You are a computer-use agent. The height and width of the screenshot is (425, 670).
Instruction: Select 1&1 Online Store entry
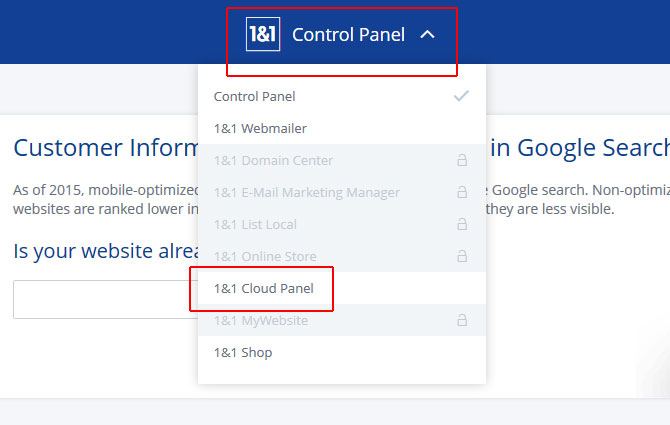coord(342,256)
